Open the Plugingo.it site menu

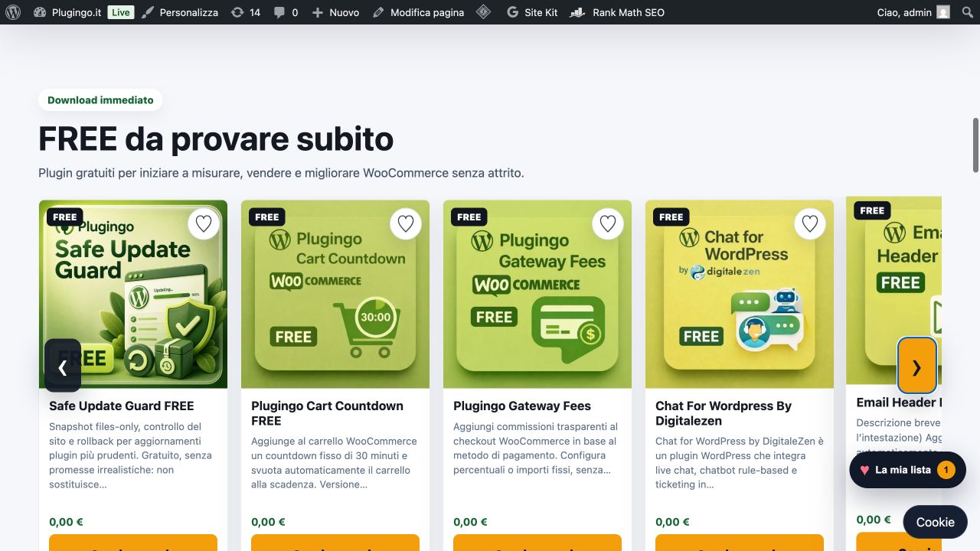point(68,12)
